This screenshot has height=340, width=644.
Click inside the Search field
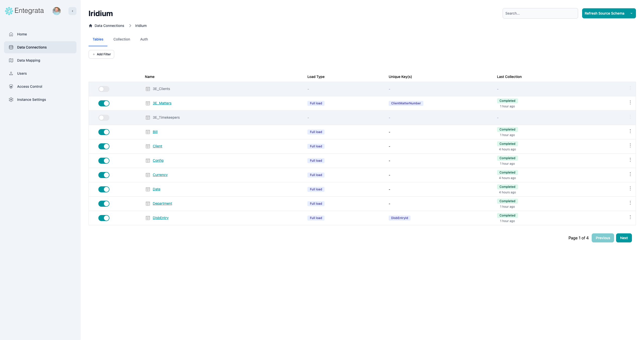point(540,13)
